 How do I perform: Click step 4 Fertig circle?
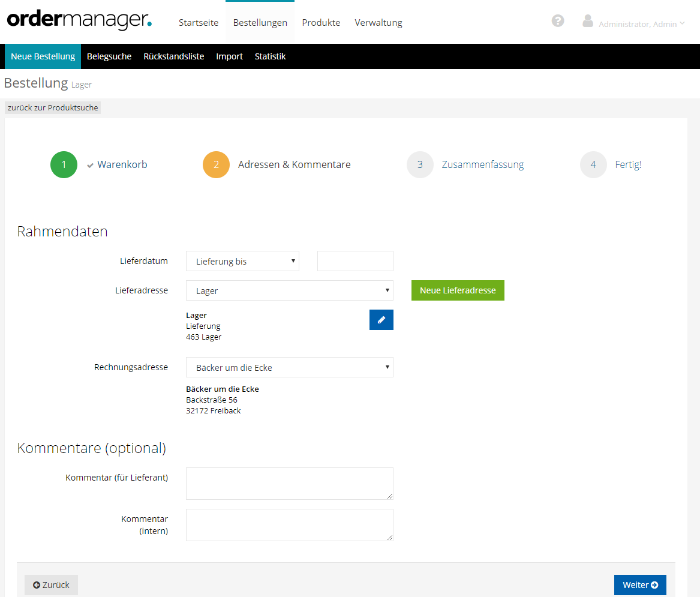pos(593,165)
